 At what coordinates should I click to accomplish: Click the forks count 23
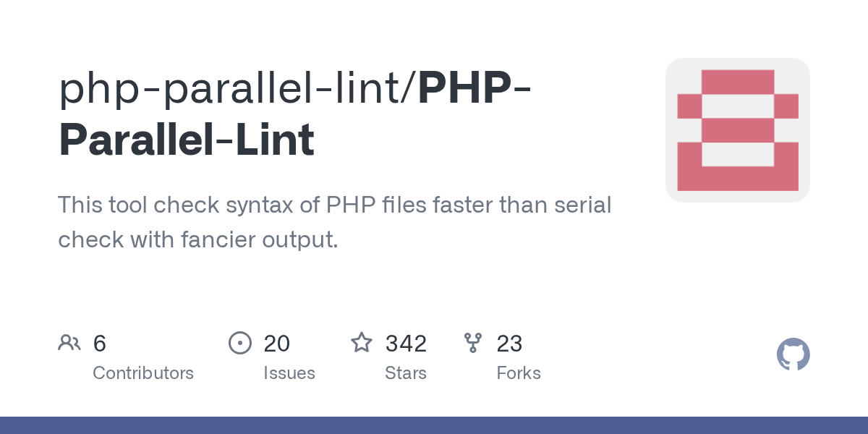(x=509, y=344)
